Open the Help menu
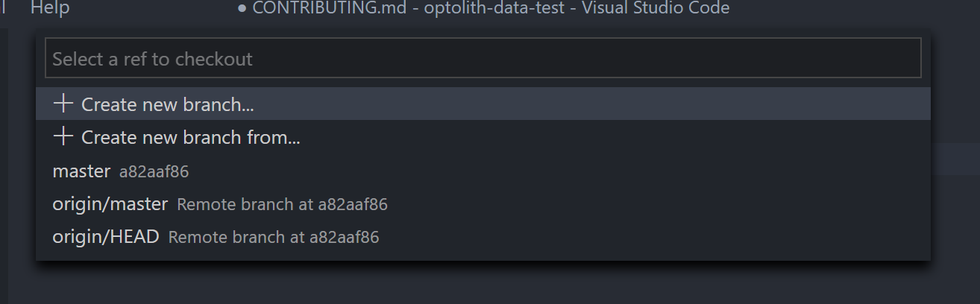Viewport: 980px width, 304px height. pyautogui.click(x=50, y=8)
